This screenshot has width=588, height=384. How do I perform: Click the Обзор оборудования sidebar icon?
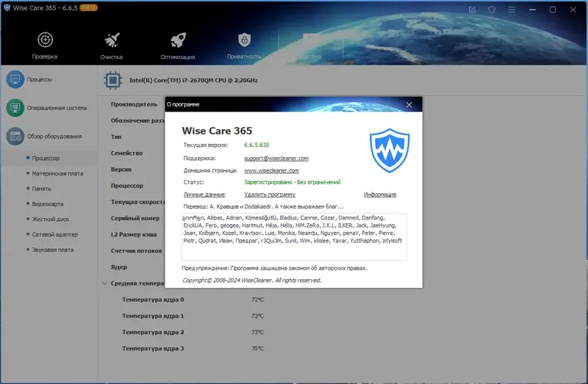pos(15,137)
